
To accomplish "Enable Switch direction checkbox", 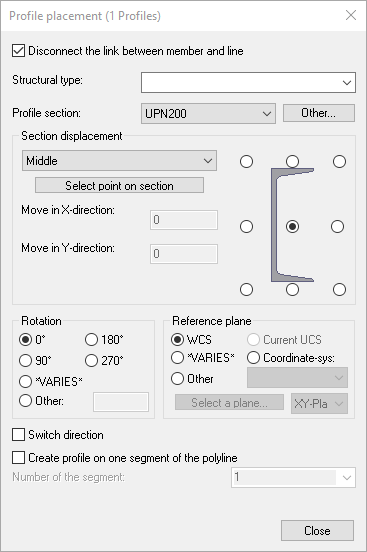I will pos(18,434).
